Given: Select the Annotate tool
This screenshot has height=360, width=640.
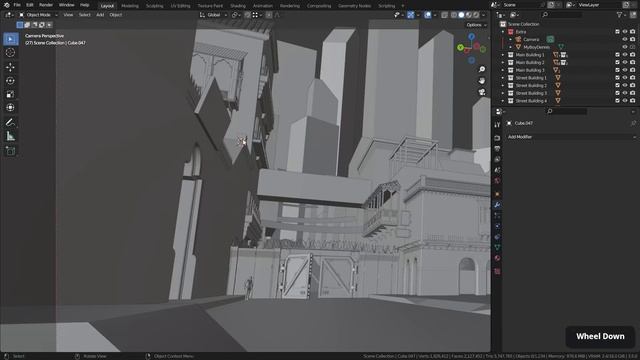Looking at the screenshot, I should 11,122.
